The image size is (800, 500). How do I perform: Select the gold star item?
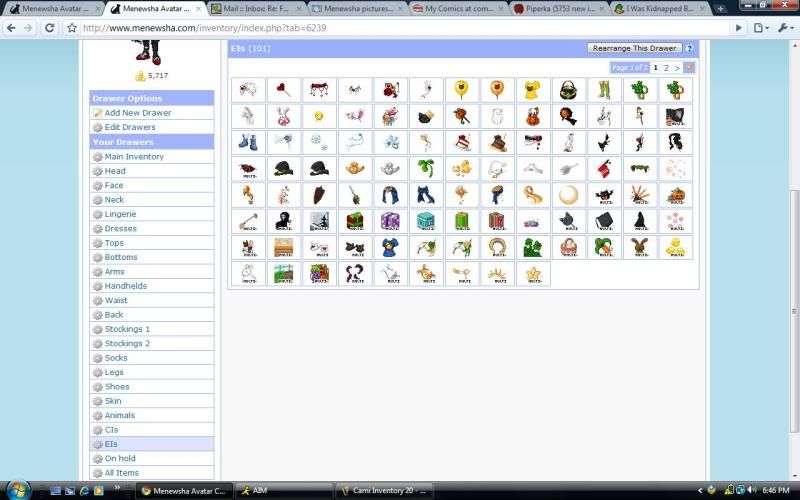coord(533,273)
